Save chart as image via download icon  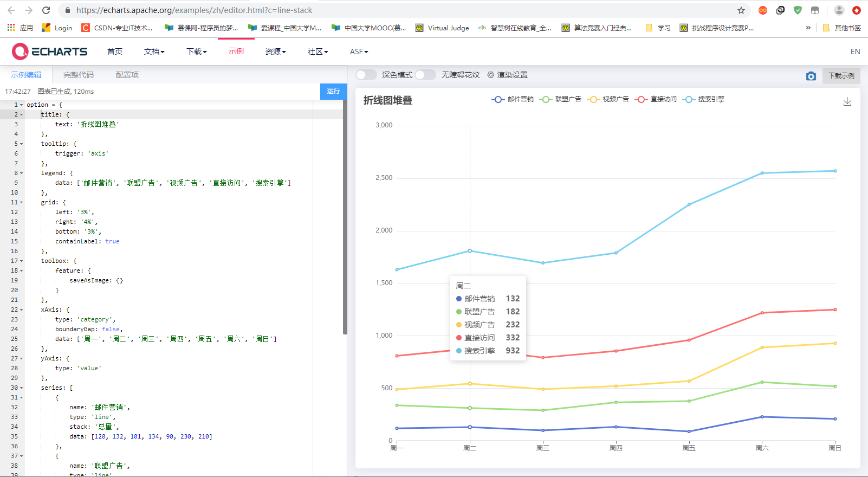[x=847, y=102]
